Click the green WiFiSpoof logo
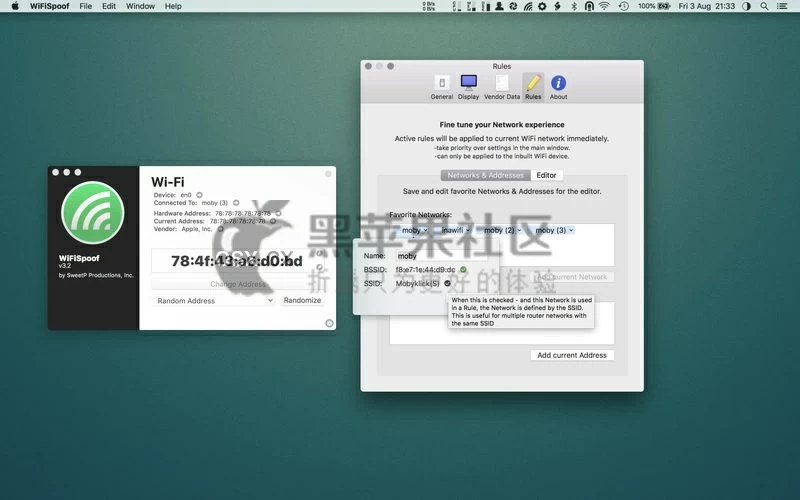Image resolution: width=800 pixels, height=500 pixels. (x=93, y=213)
